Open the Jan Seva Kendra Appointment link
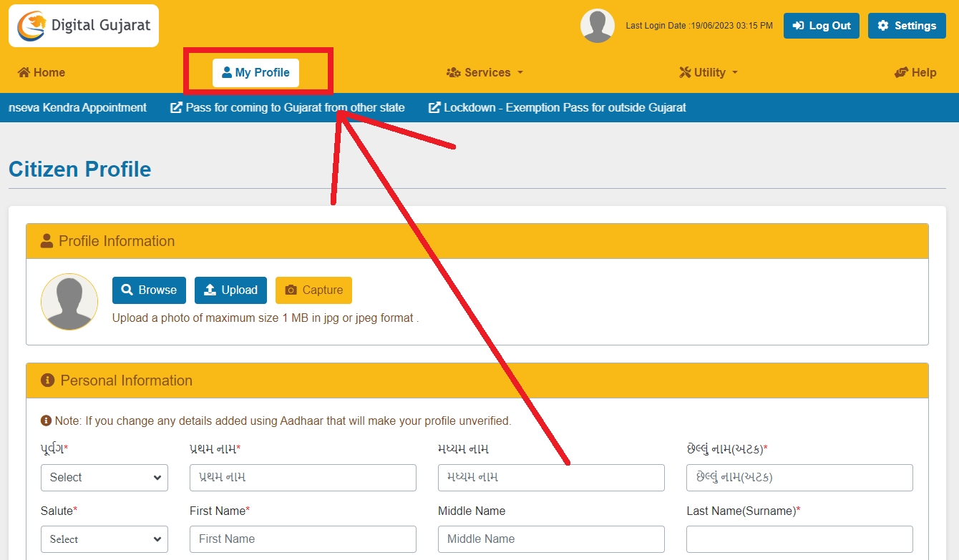 coord(77,107)
